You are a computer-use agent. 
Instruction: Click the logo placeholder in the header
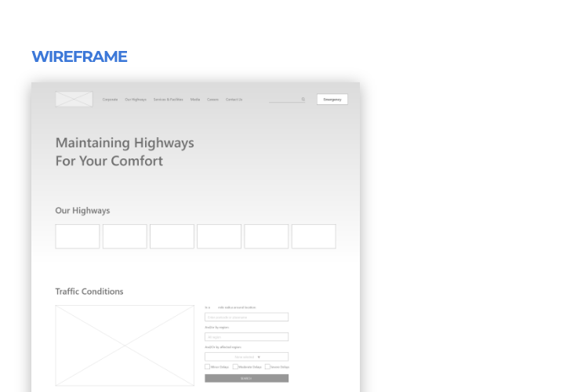click(74, 99)
